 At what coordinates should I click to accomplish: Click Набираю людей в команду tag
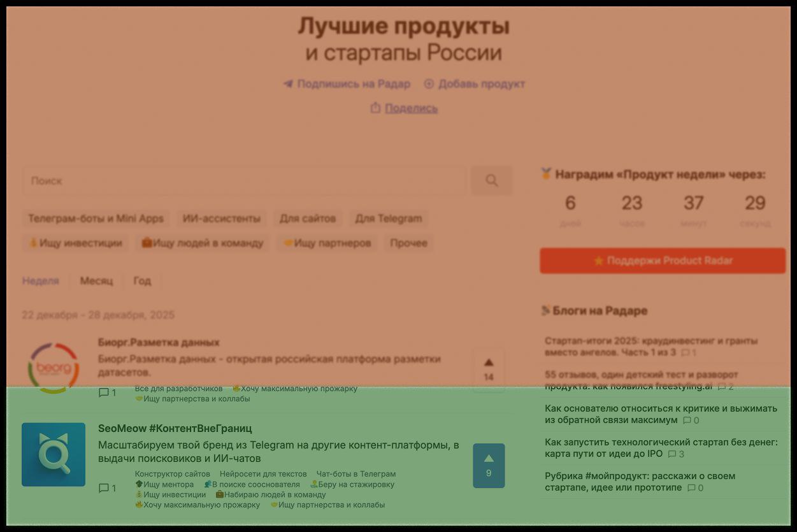point(271,494)
